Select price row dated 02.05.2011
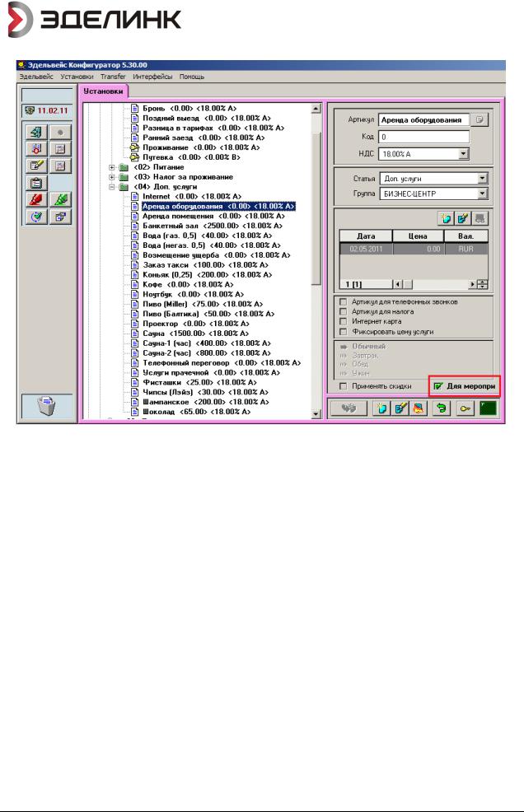 pyautogui.click(x=414, y=249)
